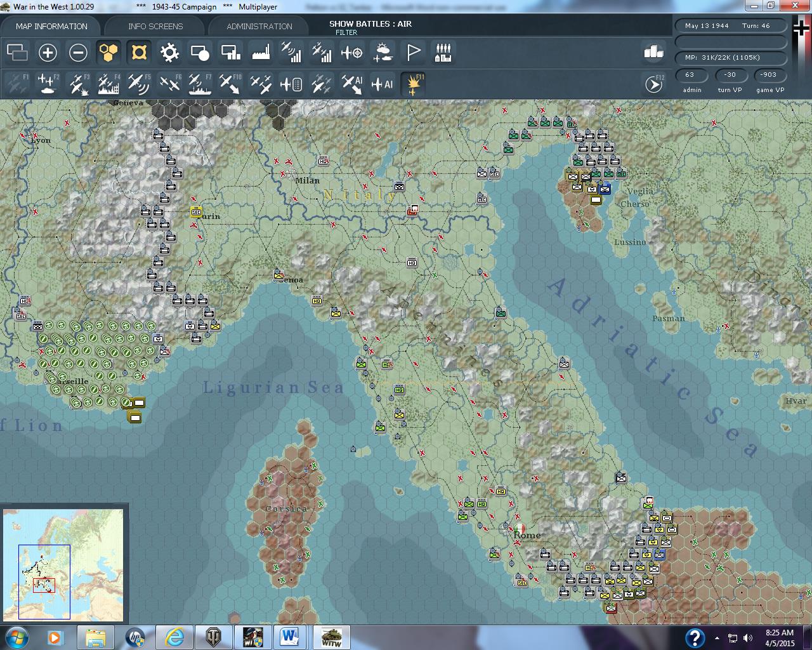Open the MAP INFORMATION tab
This screenshot has height=650, width=812.
[x=51, y=26]
